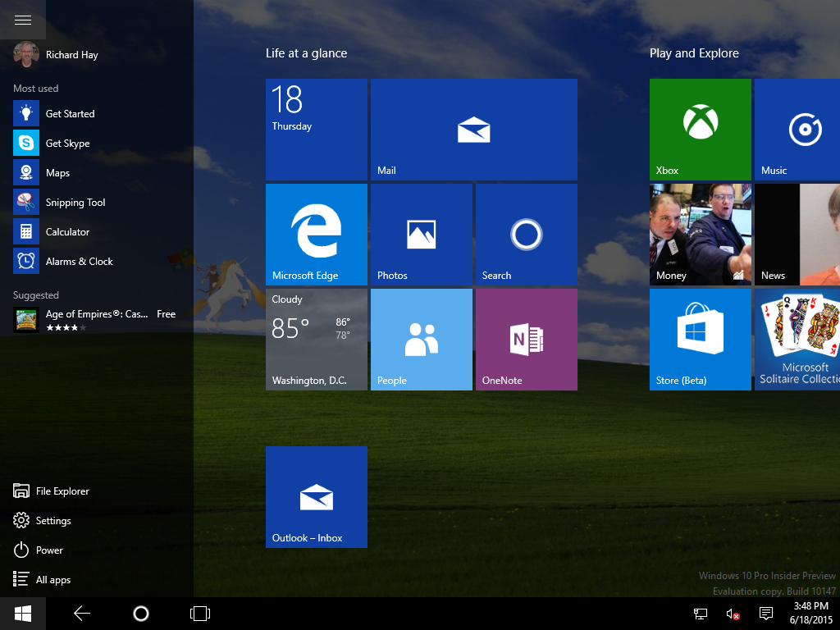Toggle the muted volume icon in tray
Screen dimensions: 840x630
click(x=733, y=614)
